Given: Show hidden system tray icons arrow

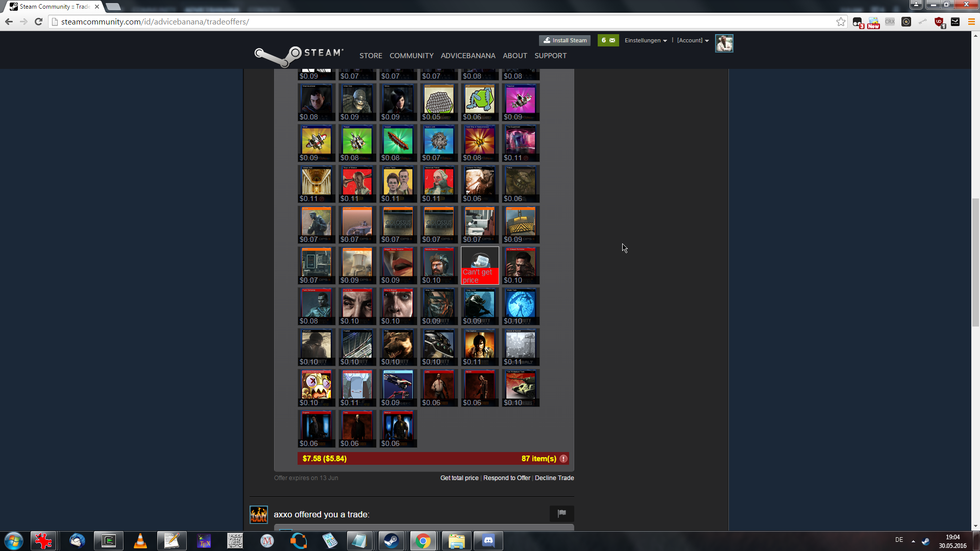Looking at the screenshot, I should tap(913, 541).
